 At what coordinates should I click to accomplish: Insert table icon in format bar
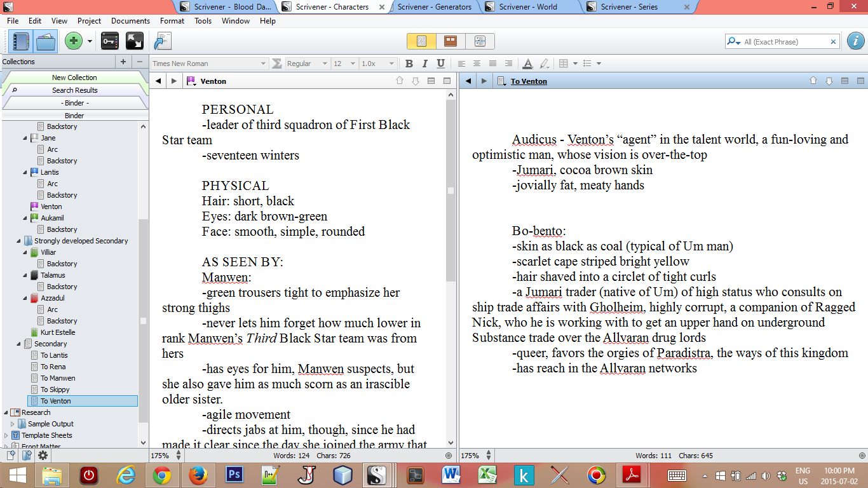[563, 64]
